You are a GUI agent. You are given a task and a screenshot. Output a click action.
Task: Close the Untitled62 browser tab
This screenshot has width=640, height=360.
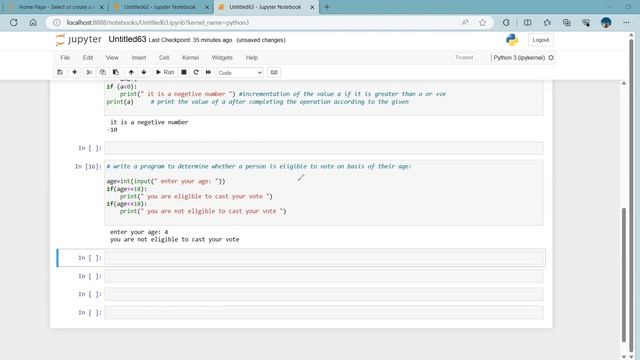207,7
